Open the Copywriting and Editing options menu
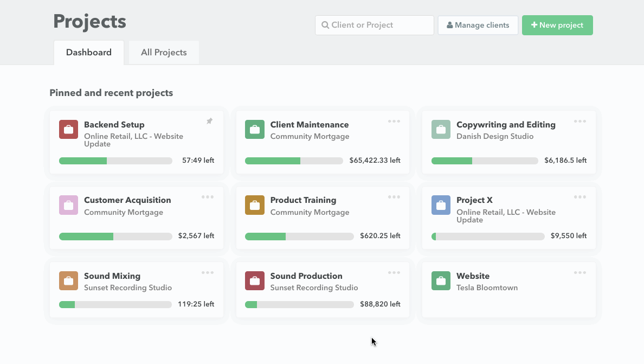 [580, 122]
